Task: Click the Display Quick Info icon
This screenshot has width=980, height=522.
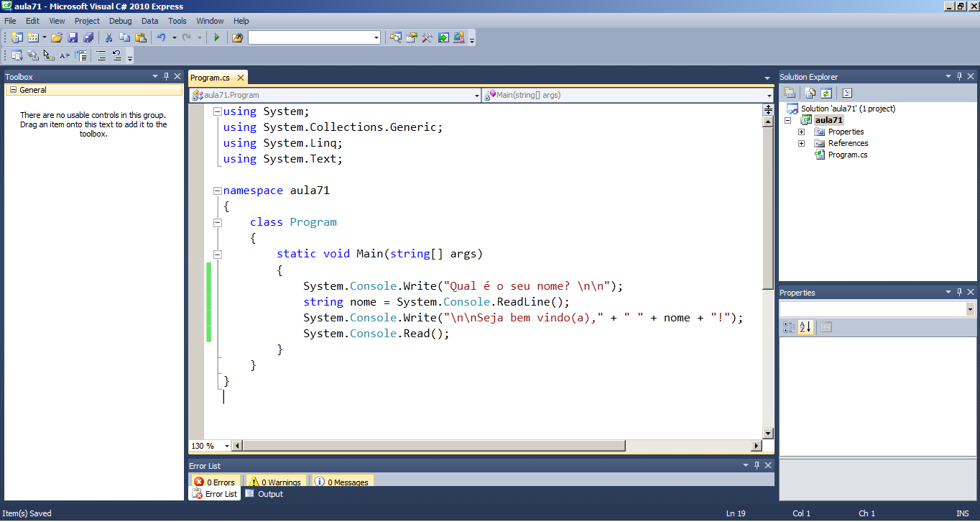Action: coord(49,55)
